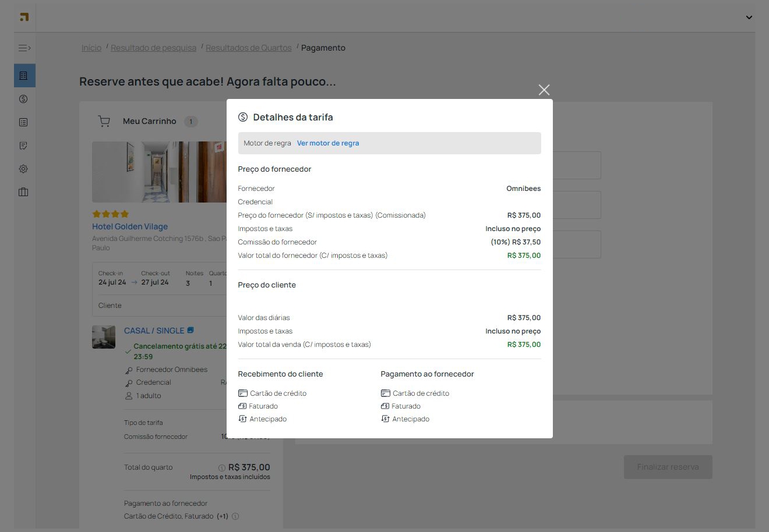This screenshot has height=532, width=769.
Task: Return to Resultados de Quartos breadcrumb
Action: click(x=248, y=48)
